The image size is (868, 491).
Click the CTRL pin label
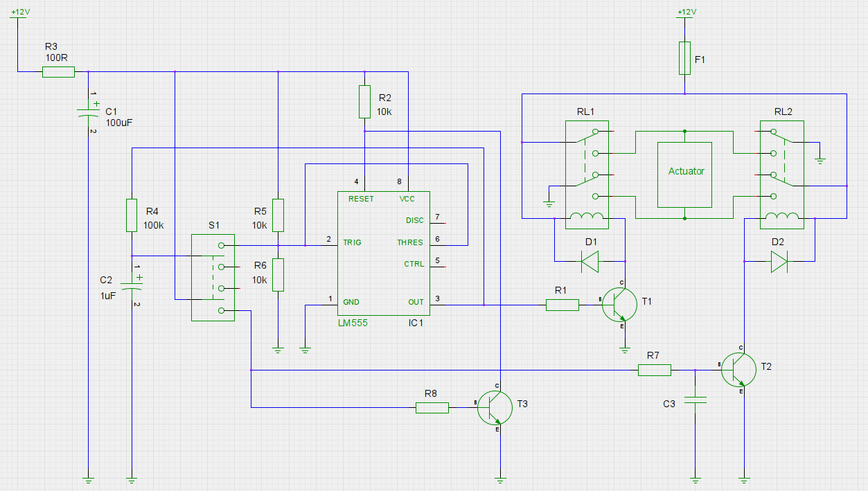[414, 264]
